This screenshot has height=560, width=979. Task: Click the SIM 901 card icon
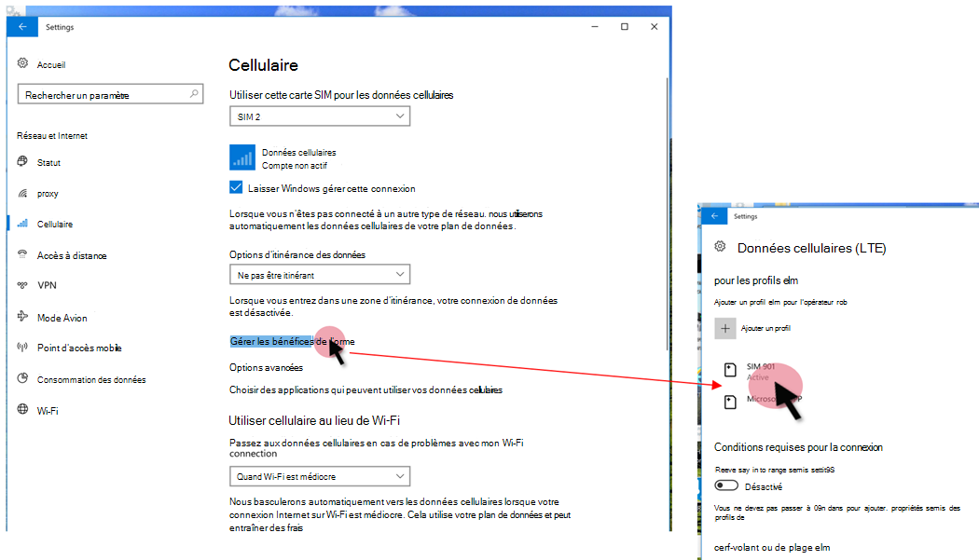click(730, 370)
